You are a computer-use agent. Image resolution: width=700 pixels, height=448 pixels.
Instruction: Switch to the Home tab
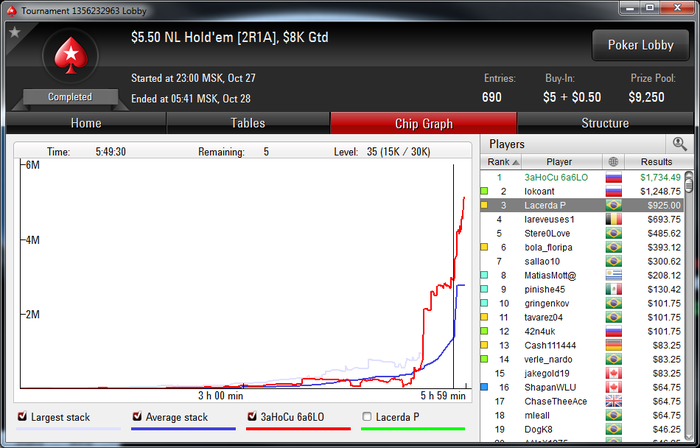coord(86,123)
